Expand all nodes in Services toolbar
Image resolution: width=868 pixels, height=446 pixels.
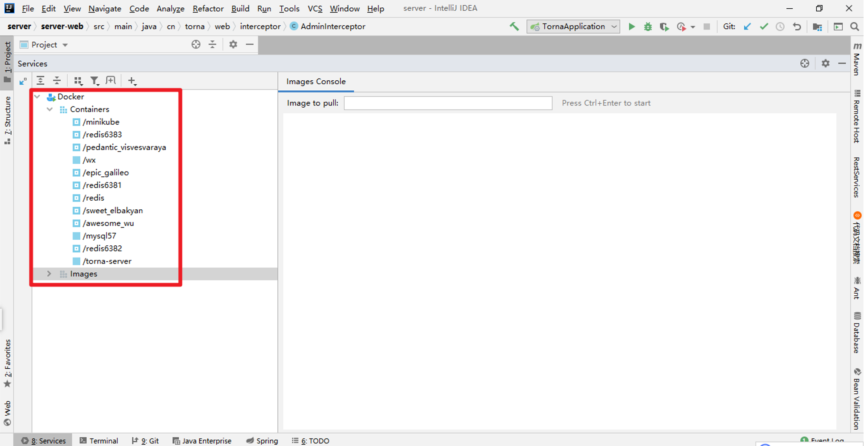coord(40,80)
